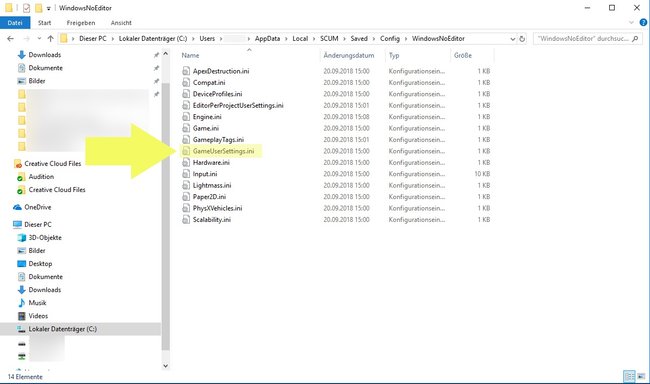
Task: Jump to Users breadcrumb segment
Action: click(207, 39)
